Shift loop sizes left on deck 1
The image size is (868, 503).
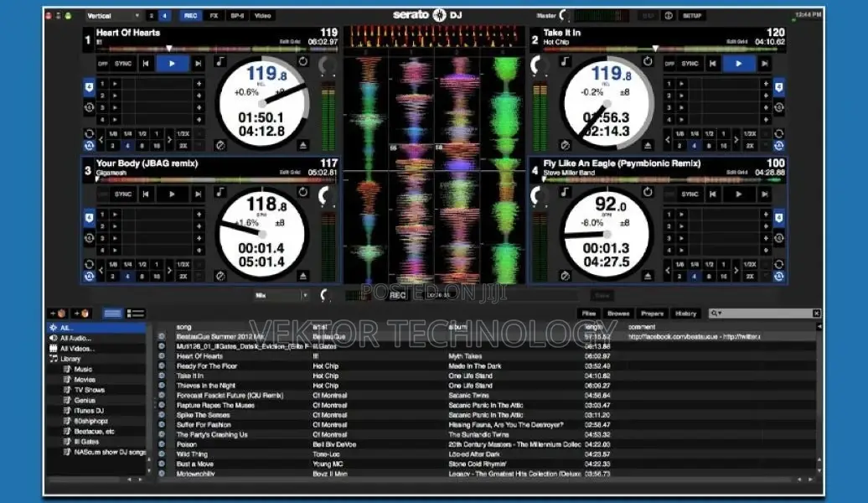pyautogui.click(x=101, y=140)
